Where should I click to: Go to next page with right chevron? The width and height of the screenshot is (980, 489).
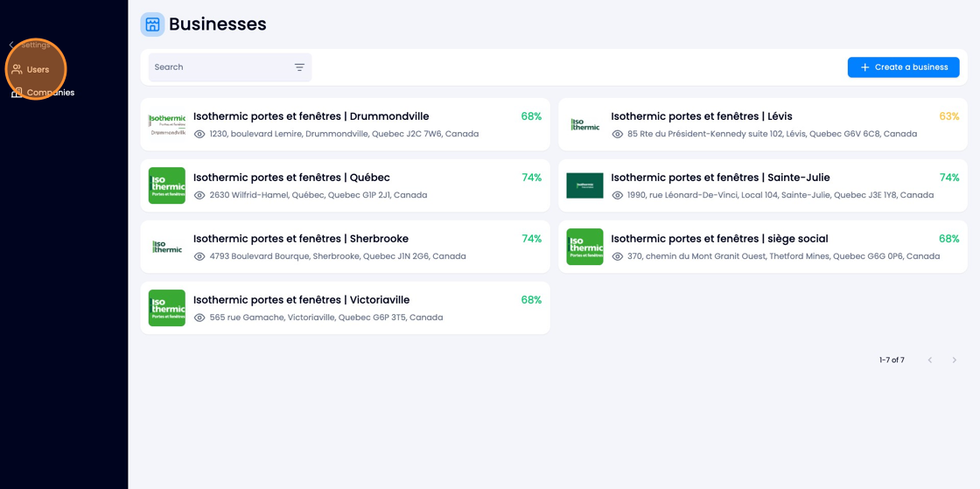point(955,360)
